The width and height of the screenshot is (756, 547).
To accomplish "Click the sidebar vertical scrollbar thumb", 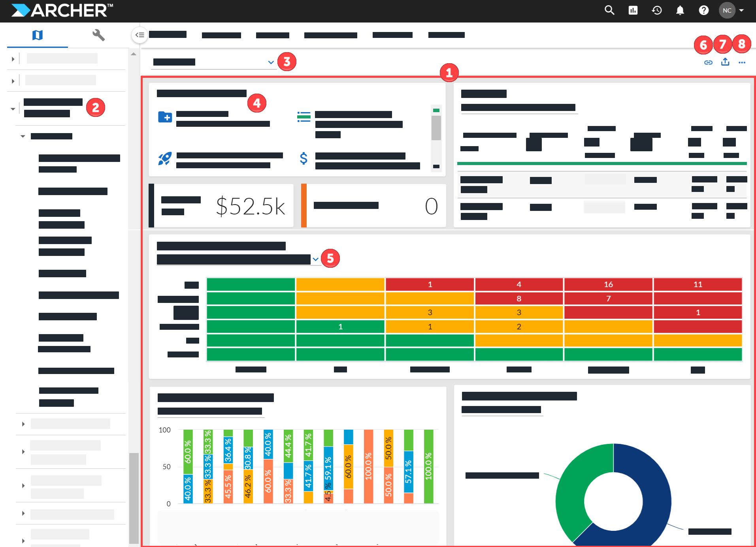I will coord(134,498).
